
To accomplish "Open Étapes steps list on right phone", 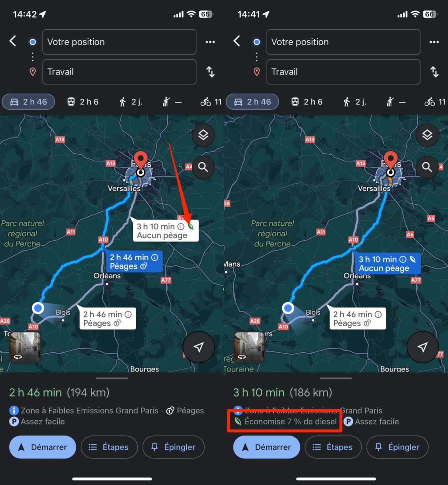I will (x=333, y=447).
